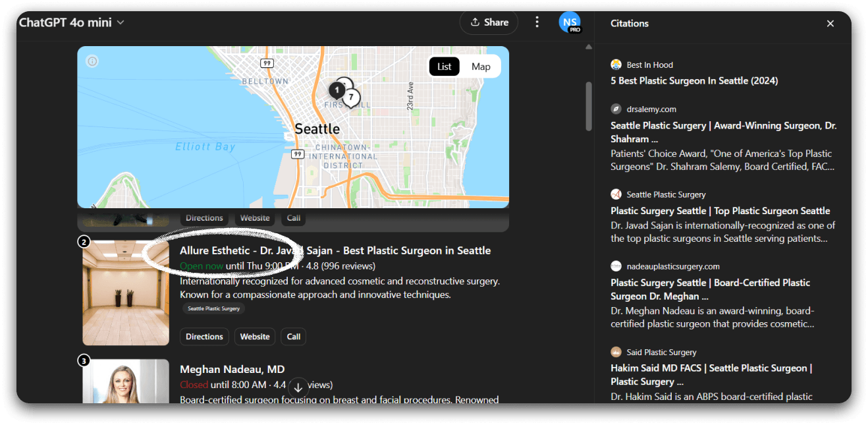Click the Seattle Plastic Surgery citation favicon
Screen dimensions: 868x425
616,194
